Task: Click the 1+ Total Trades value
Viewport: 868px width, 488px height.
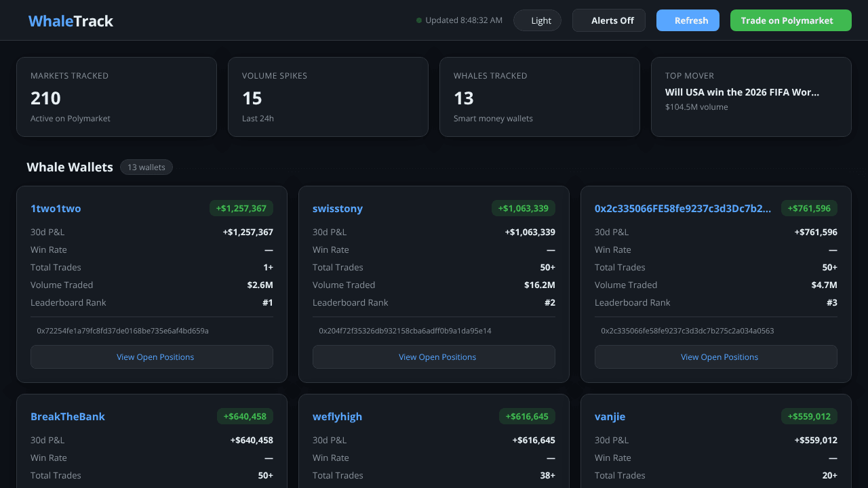Action: point(269,268)
